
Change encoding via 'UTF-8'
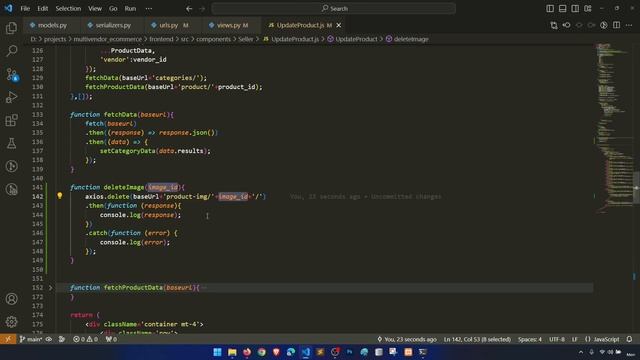[x=557, y=339]
